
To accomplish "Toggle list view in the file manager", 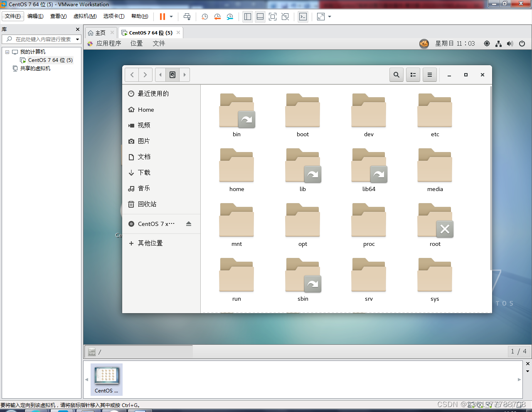I will click(413, 75).
